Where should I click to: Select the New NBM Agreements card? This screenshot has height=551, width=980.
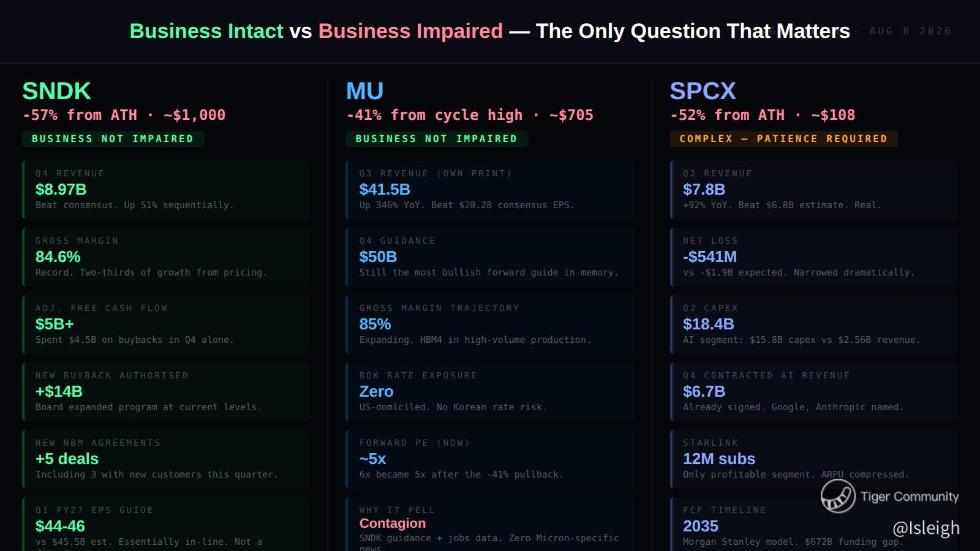click(x=167, y=459)
